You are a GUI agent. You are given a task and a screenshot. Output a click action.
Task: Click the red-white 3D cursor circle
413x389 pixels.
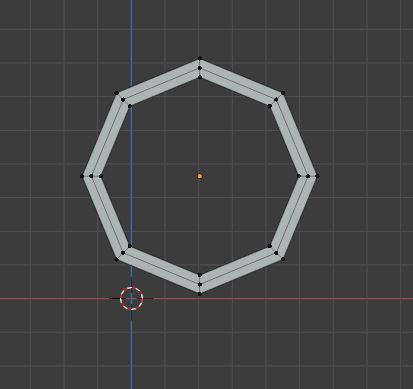132,298
